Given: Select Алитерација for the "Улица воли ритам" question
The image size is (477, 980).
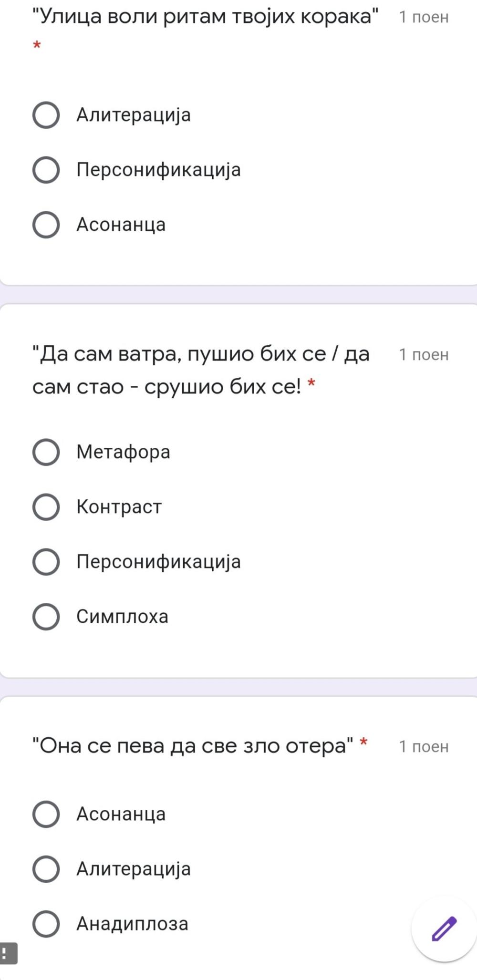Looking at the screenshot, I should click(46, 115).
